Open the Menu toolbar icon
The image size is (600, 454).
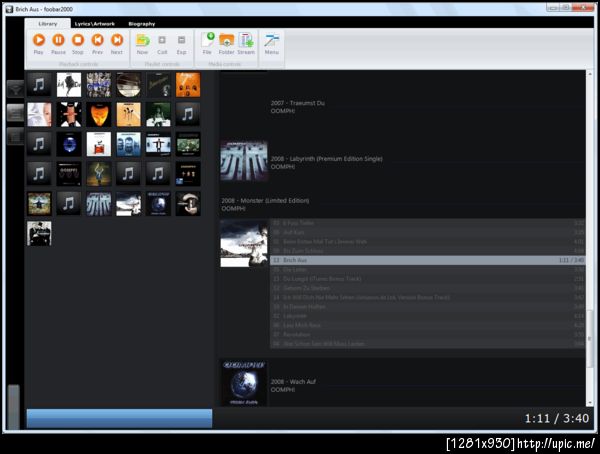(272, 40)
